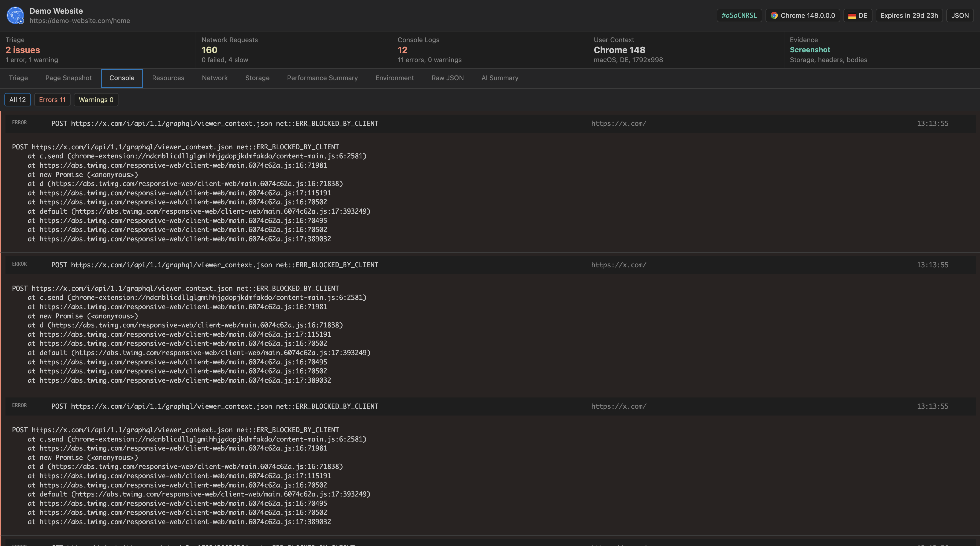View the Raw JSON tab
This screenshot has width=980, height=546.
tap(447, 78)
